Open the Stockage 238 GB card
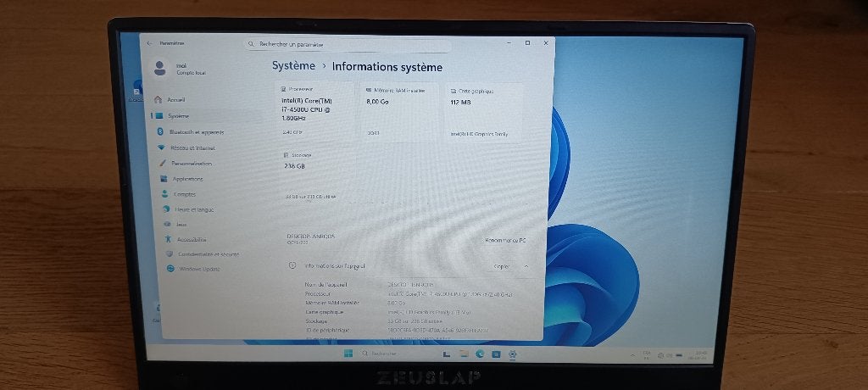Image resolution: width=868 pixels, height=390 pixels. [x=316, y=175]
